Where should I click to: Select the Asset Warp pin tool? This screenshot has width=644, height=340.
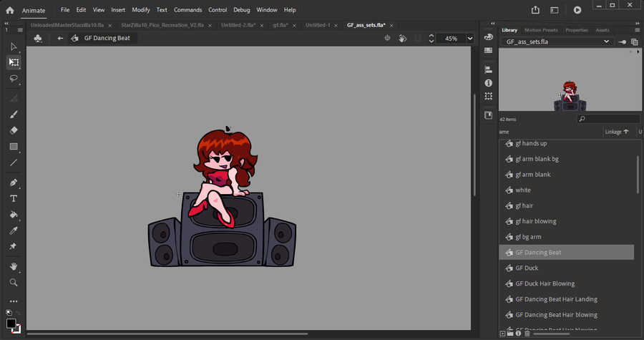(x=14, y=246)
